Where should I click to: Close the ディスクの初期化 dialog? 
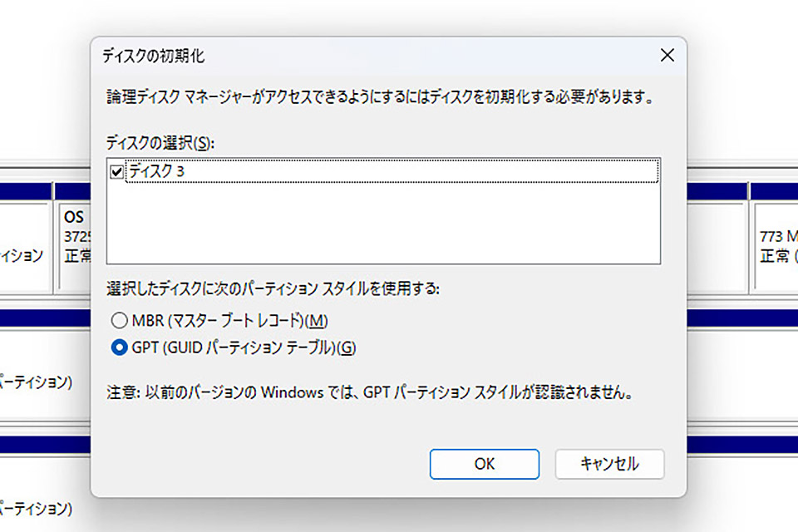tap(666, 57)
